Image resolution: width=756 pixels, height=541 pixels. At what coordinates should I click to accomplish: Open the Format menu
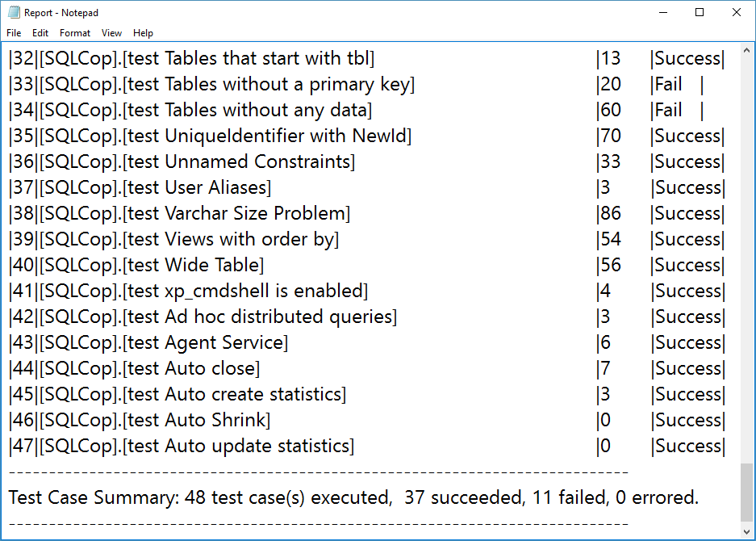tap(75, 33)
